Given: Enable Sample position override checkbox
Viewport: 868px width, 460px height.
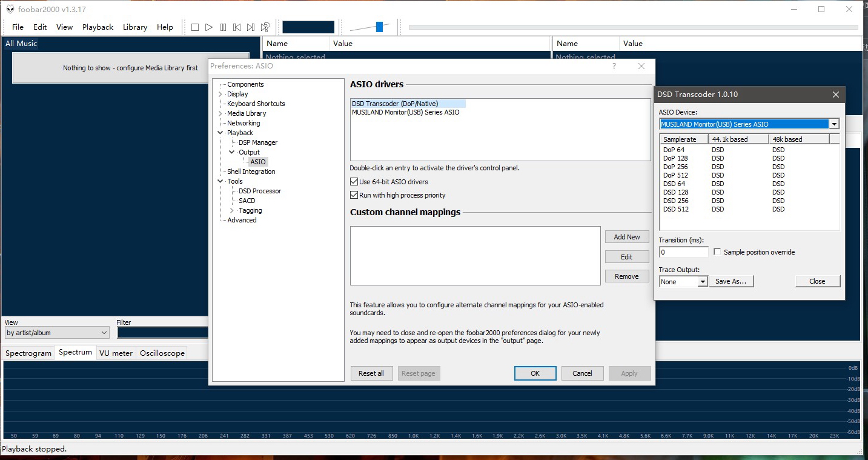Looking at the screenshot, I should pos(718,252).
